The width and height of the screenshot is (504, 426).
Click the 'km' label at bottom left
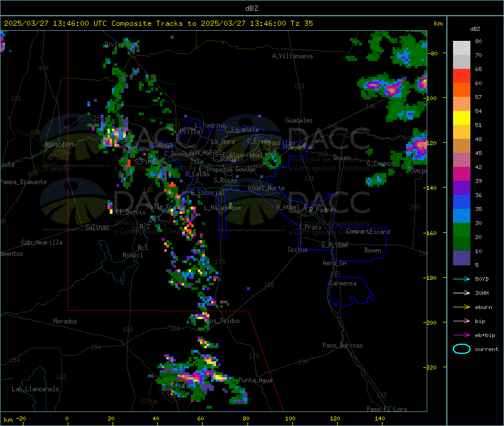tap(8, 420)
